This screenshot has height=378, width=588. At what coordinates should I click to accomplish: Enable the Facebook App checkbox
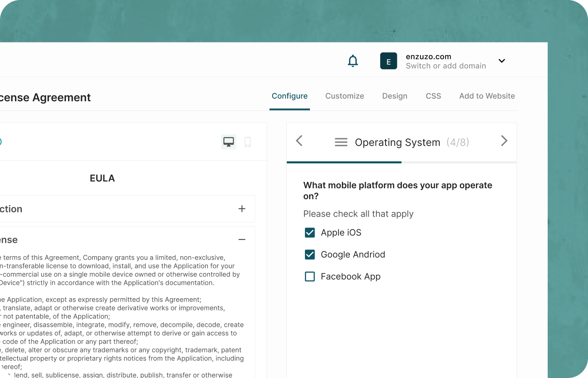310,276
